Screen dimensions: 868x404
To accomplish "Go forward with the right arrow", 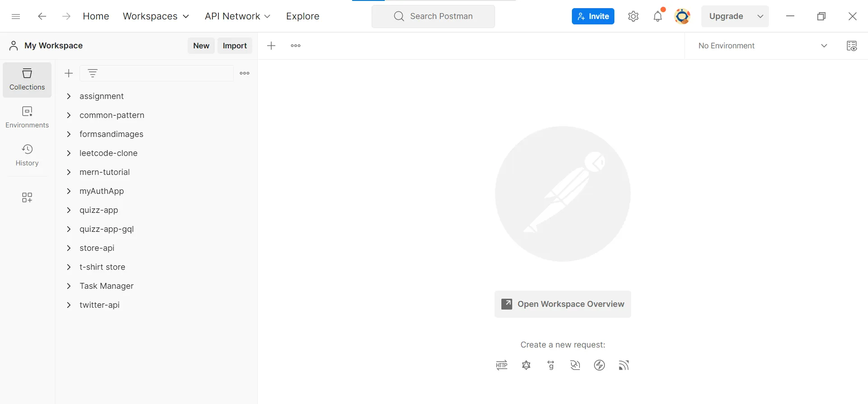I will coord(66,16).
